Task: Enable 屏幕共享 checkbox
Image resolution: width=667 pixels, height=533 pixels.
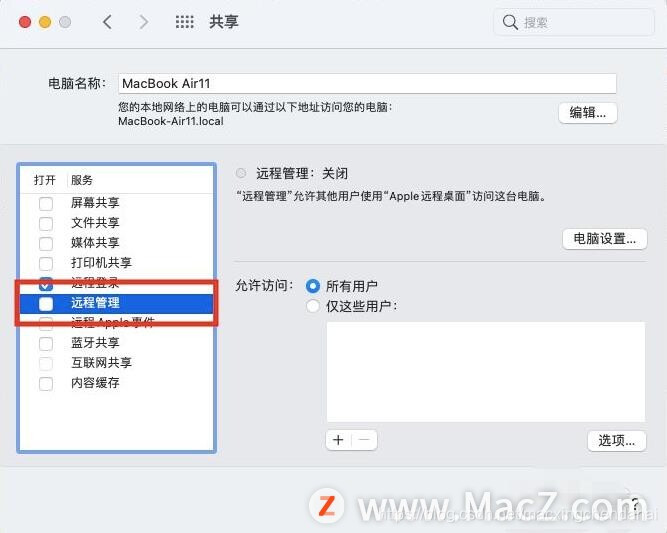Action: [46, 203]
